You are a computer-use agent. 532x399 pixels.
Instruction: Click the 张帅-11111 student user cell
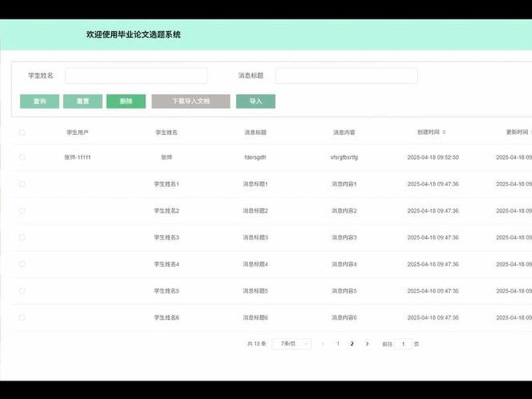pos(77,157)
